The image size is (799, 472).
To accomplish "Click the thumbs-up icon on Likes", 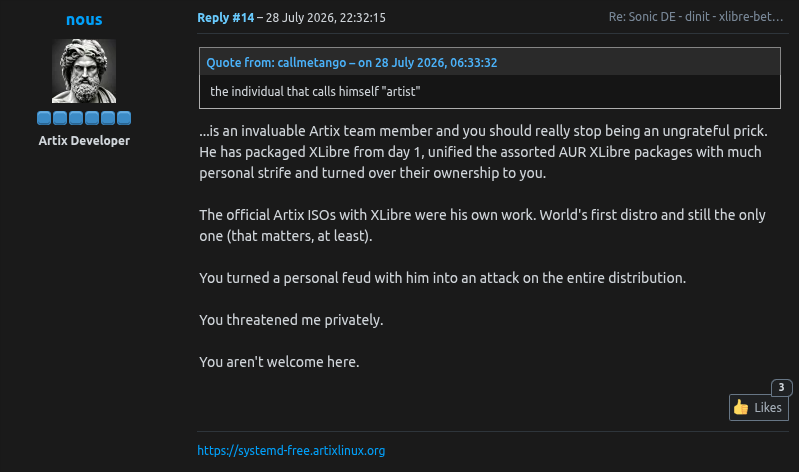I will click(741, 407).
